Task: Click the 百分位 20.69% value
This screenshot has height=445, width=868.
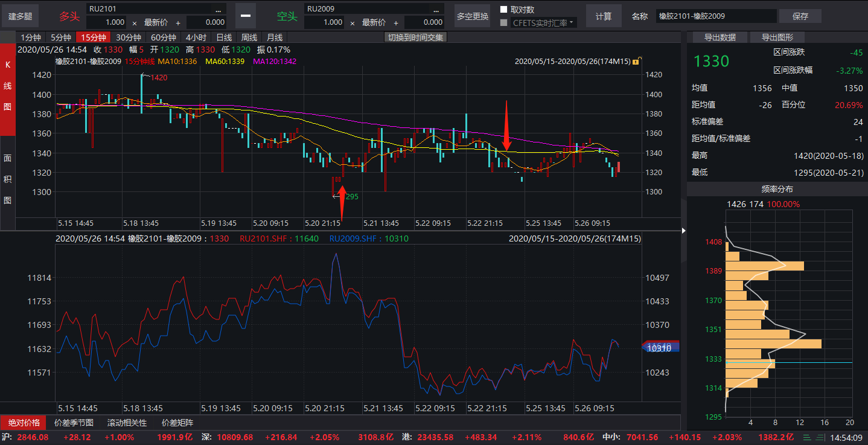Action: (x=849, y=104)
